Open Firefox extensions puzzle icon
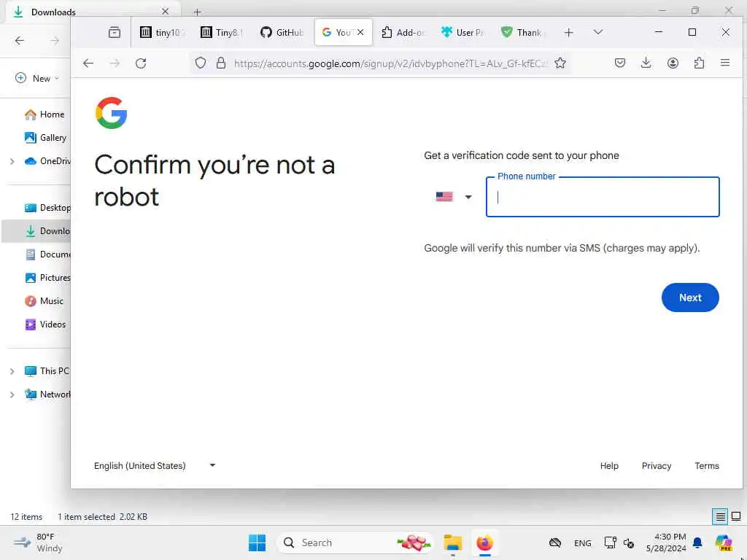This screenshot has height=560, width=747. coord(699,63)
